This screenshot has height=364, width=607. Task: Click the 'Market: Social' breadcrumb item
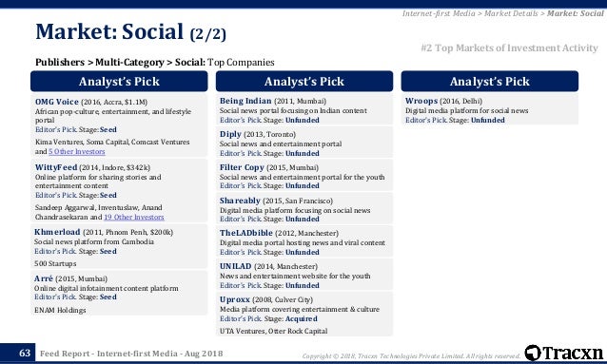(576, 13)
